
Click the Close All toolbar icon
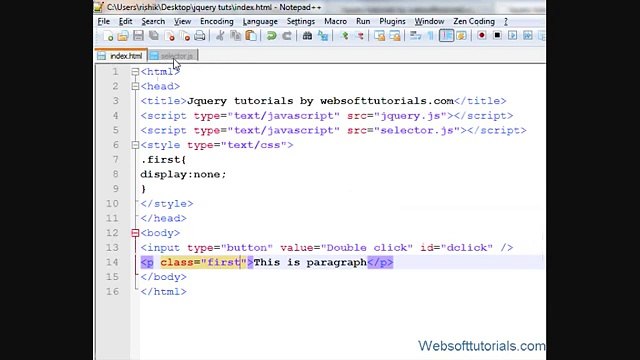(x=184, y=36)
